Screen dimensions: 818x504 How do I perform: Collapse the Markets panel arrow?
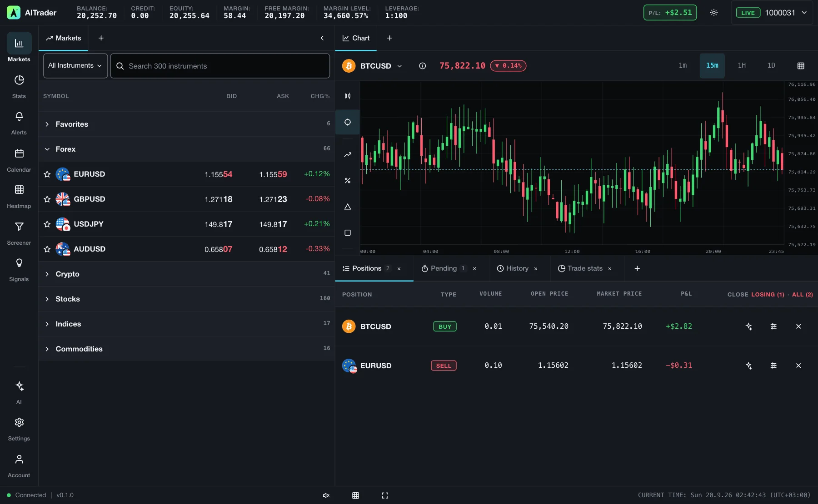tap(322, 38)
